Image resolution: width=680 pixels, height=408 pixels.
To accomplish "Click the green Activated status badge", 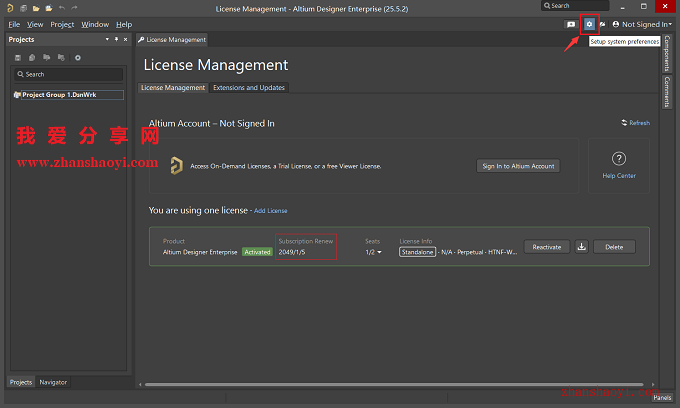I will [257, 252].
